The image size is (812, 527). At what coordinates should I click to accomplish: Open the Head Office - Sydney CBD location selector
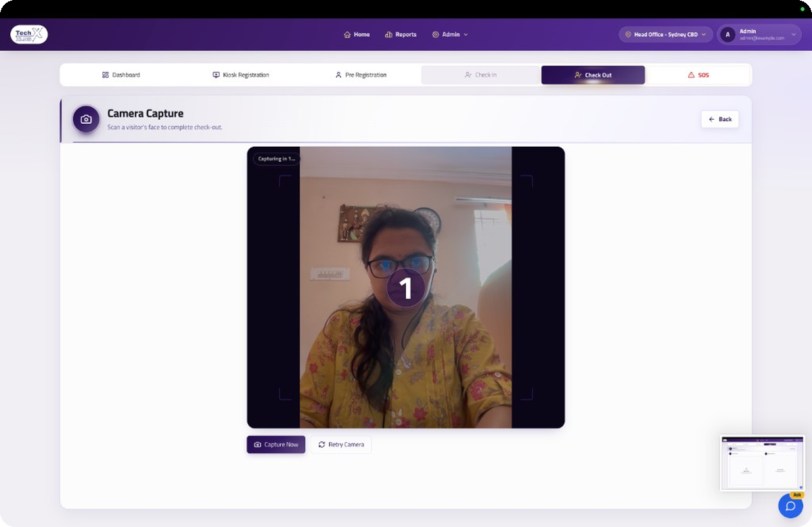666,35
